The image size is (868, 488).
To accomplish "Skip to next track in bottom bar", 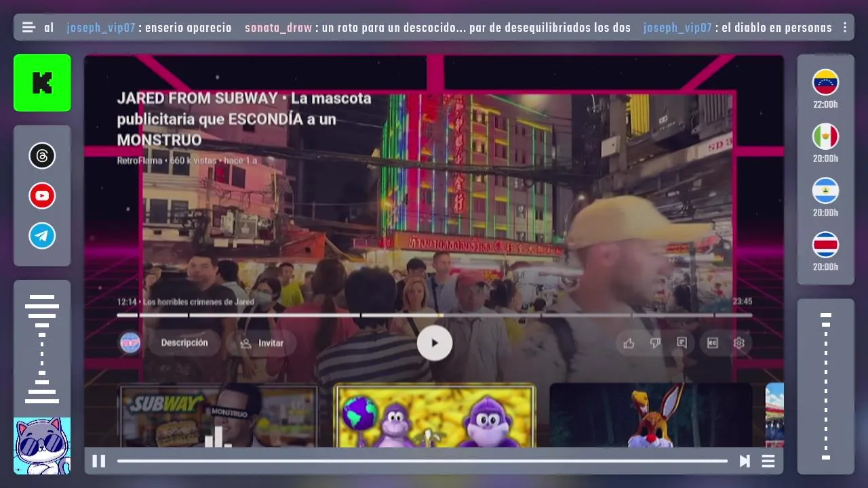I will pos(745,461).
